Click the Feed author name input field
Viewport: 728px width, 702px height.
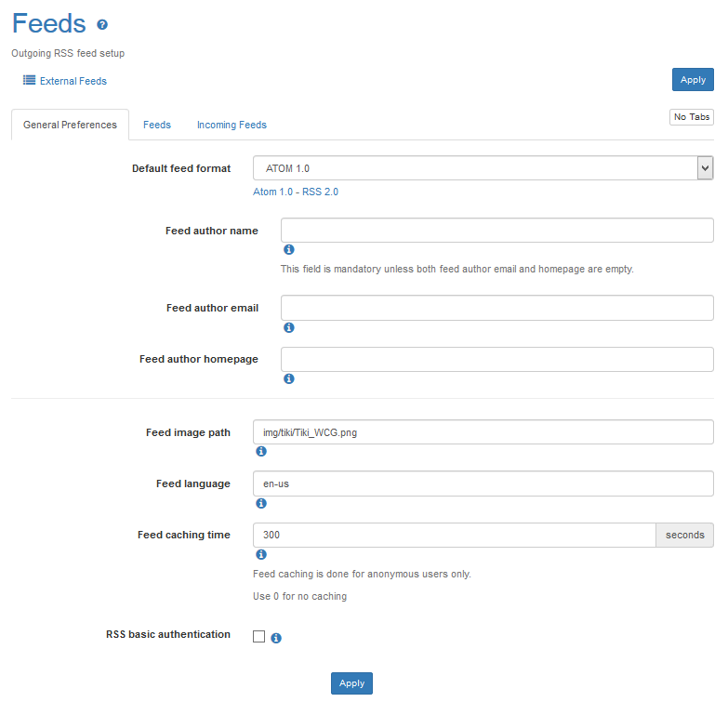tap(496, 231)
